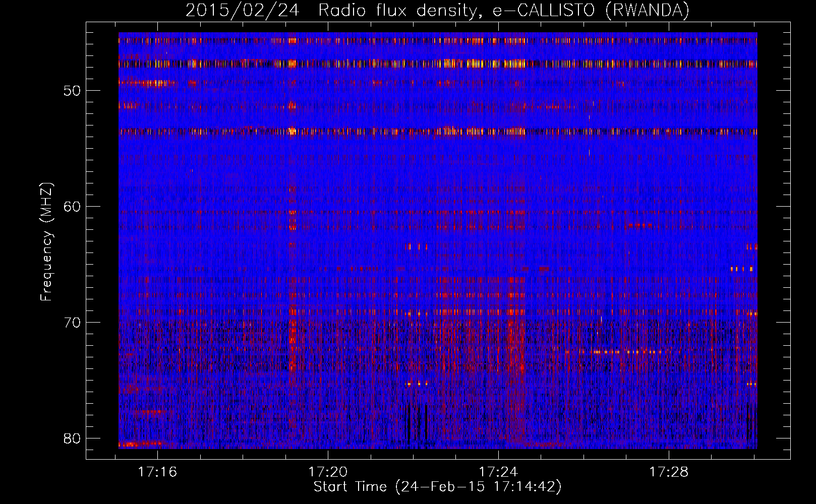Select the 50 frequency tick label
The image size is (816, 504).
(x=73, y=91)
